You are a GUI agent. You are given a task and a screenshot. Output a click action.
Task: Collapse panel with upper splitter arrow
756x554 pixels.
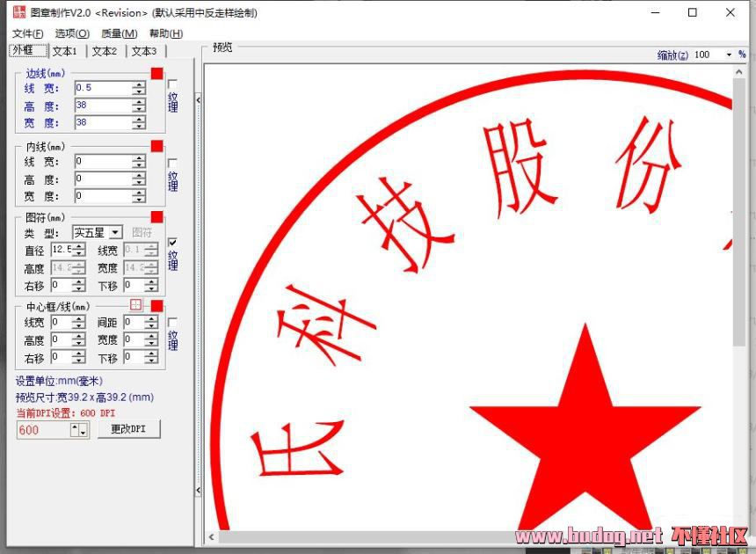click(198, 99)
